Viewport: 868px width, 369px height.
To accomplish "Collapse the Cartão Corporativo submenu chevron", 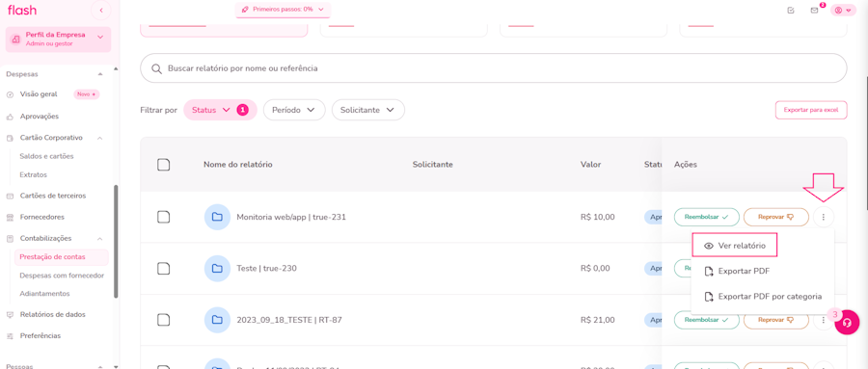I will click(99, 138).
